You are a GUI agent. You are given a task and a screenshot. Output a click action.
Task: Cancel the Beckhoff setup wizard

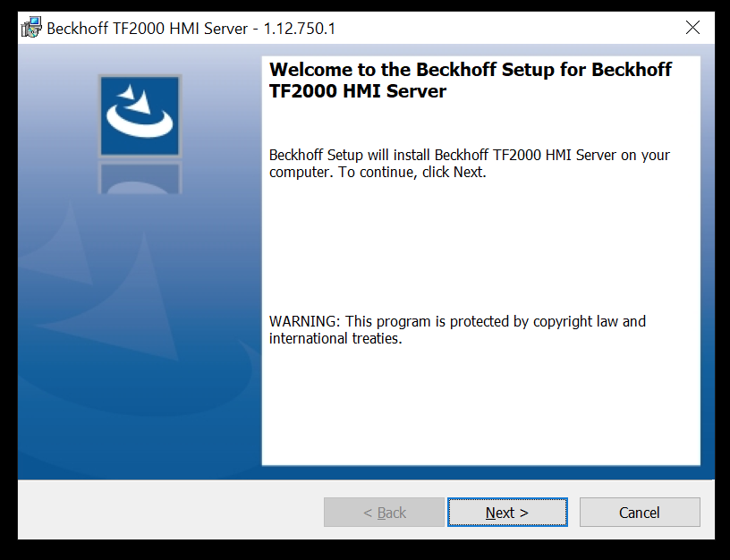(x=640, y=512)
